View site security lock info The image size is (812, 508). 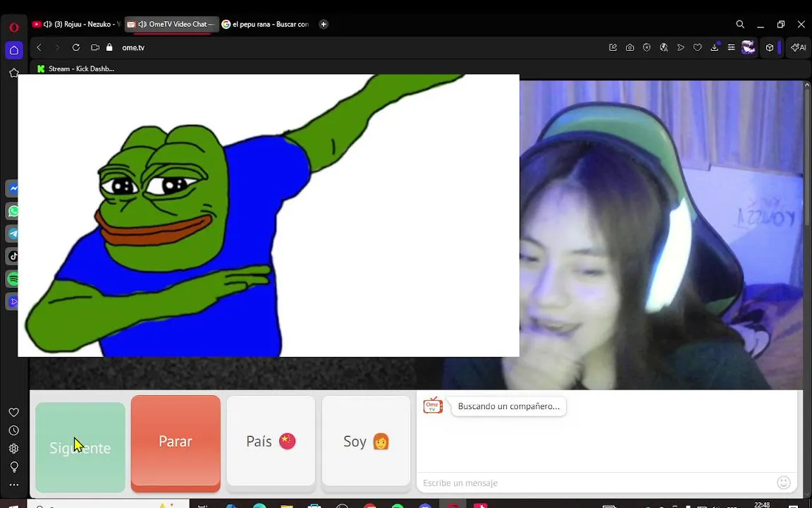click(x=109, y=47)
